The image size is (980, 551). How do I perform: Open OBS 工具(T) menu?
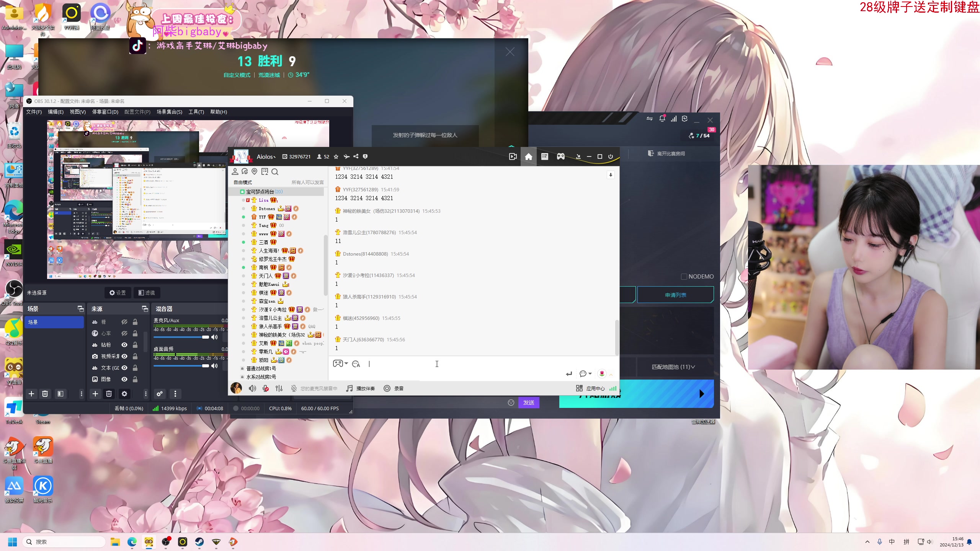coord(196,112)
